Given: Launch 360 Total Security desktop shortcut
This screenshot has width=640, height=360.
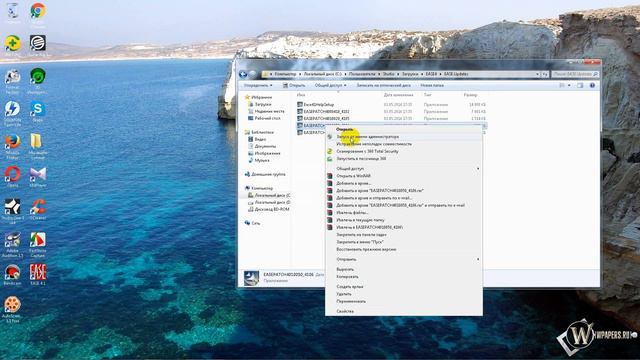Looking at the screenshot, I should (13, 43).
